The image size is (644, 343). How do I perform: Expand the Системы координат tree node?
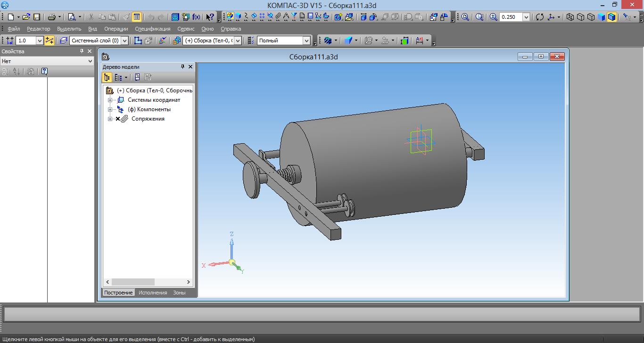point(110,100)
